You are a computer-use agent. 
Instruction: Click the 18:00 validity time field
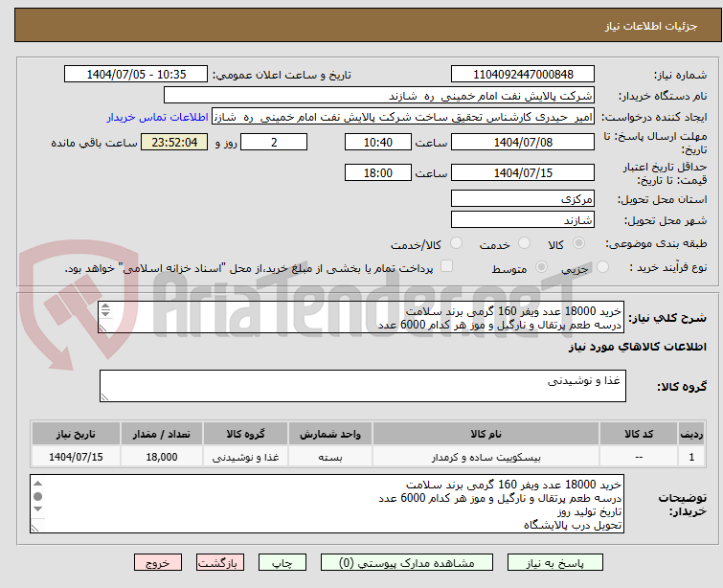point(378,172)
